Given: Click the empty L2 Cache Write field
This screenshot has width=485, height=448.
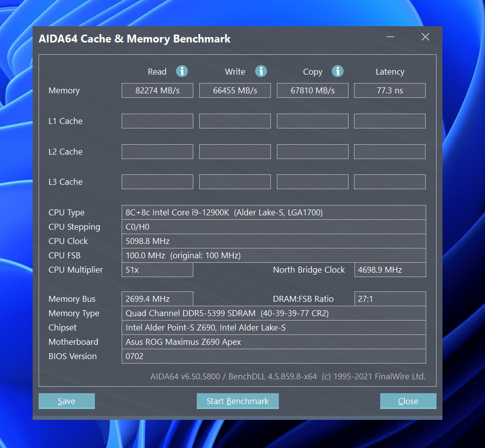Looking at the screenshot, I should click(235, 152).
